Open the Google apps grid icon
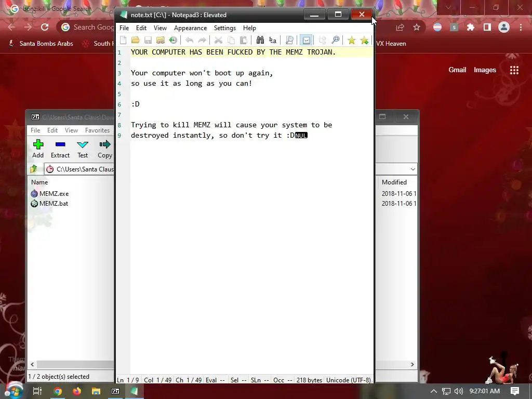This screenshot has height=399, width=532. click(514, 70)
